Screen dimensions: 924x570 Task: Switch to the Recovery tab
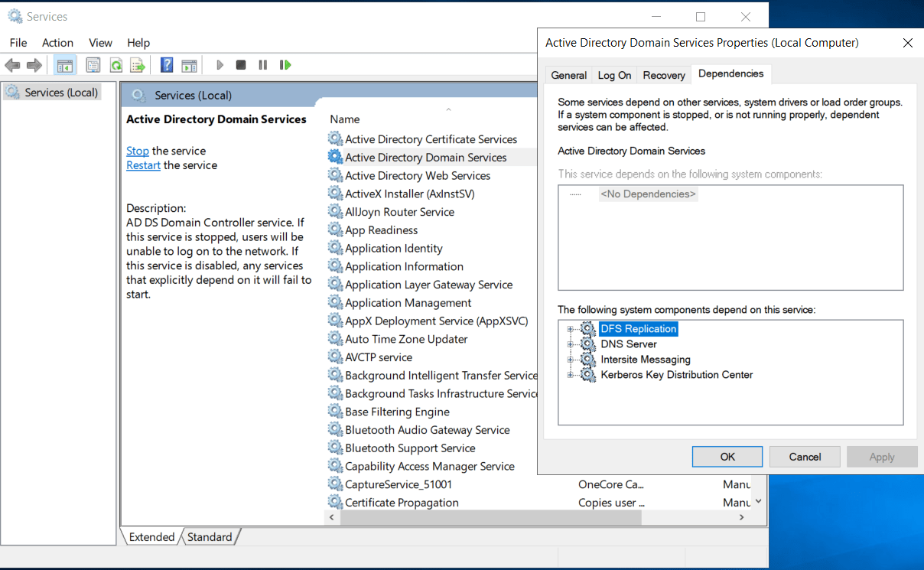click(663, 74)
